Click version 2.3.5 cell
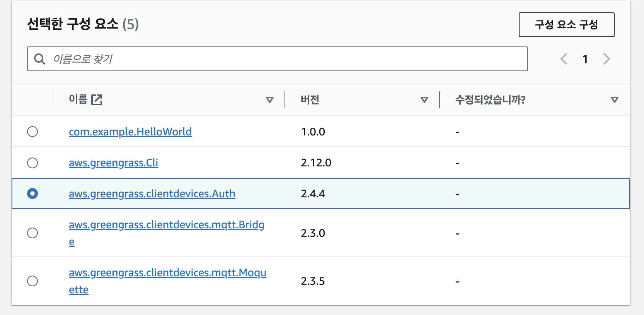 point(313,281)
